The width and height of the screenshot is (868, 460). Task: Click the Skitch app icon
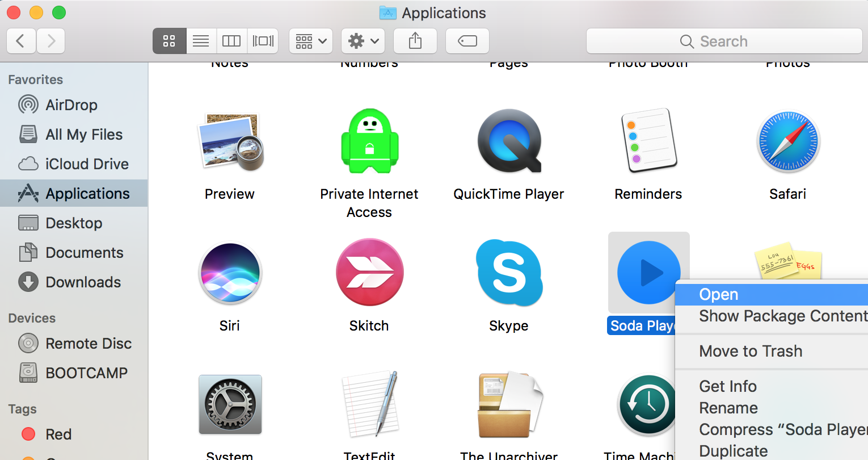coord(369,273)
